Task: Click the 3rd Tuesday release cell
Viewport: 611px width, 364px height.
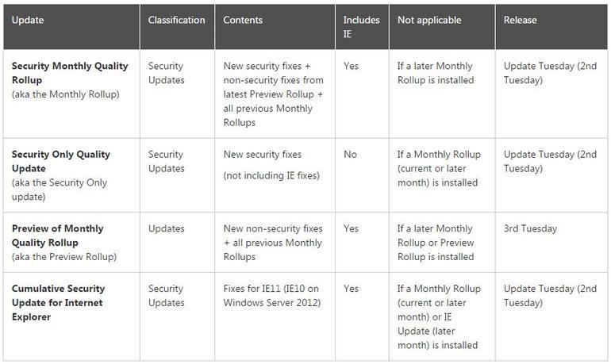Action: [x=530, y=228]
